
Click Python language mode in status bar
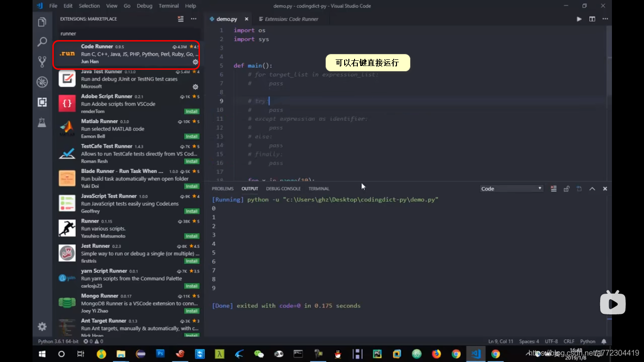tap(588, 341)
